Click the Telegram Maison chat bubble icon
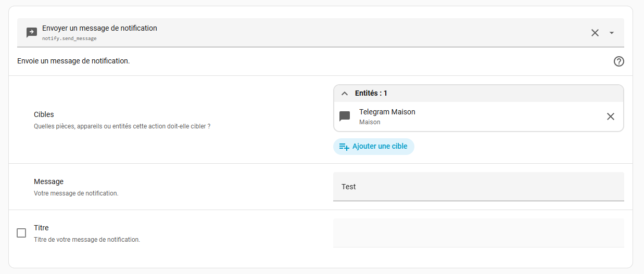The image size is (644, 274). click(345, 116)
